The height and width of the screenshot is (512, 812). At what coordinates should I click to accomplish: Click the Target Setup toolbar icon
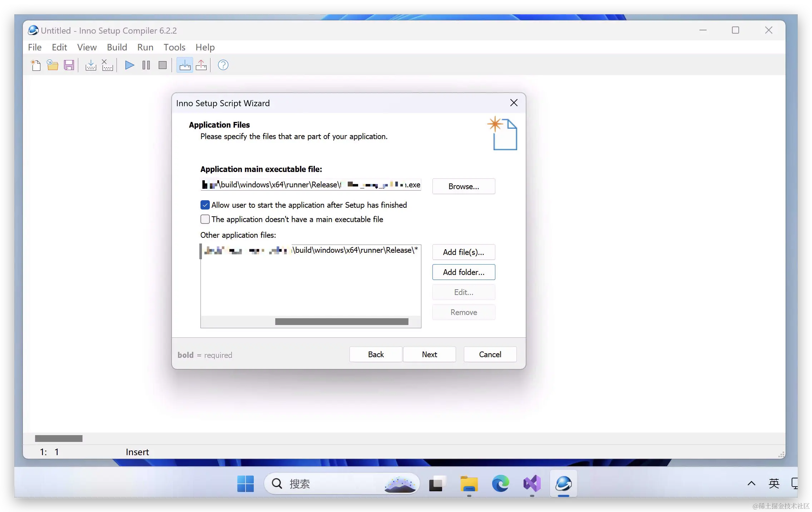tap(185, 65)
